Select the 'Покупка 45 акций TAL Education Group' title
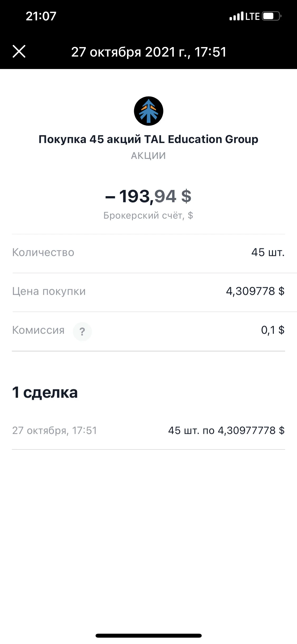 (x=148, y=139)
